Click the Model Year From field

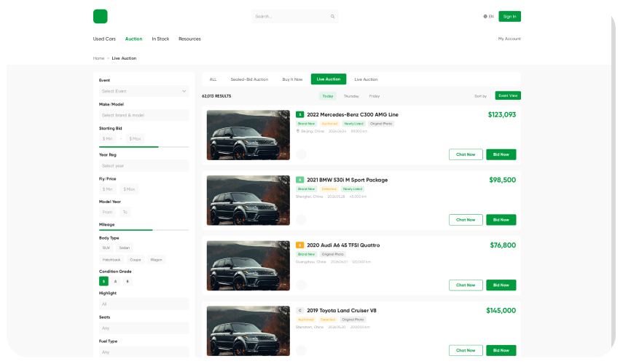tap(108, 212)
